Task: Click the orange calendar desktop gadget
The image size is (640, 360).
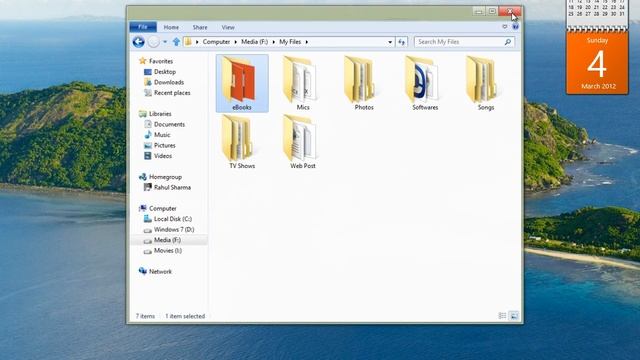Action: point(597,62)
